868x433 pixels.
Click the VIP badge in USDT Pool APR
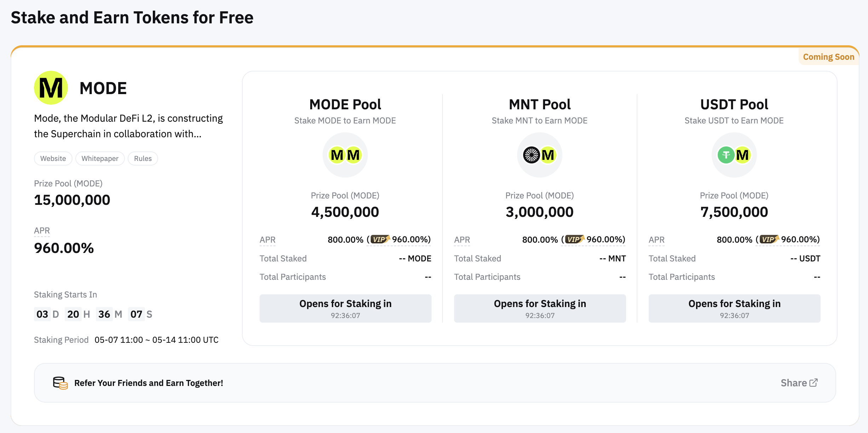pyautogui.click(x=769, y=239)
